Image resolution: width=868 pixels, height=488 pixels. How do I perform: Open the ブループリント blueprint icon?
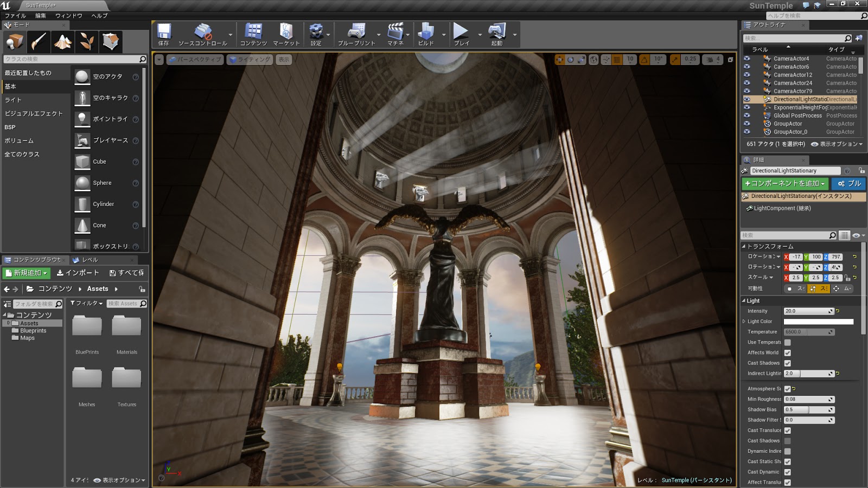(x=356, y=35)
